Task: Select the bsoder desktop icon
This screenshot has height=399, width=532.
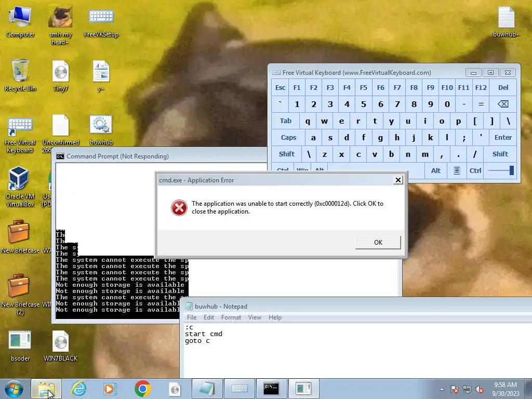Action: coord(20,345)
